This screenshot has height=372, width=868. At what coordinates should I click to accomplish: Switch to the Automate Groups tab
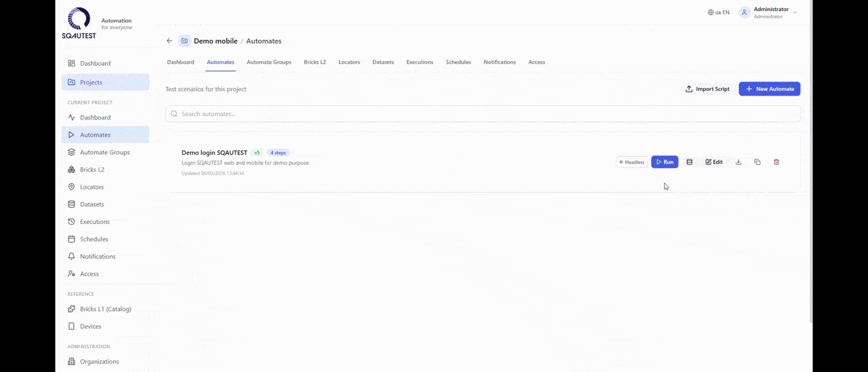269,62
